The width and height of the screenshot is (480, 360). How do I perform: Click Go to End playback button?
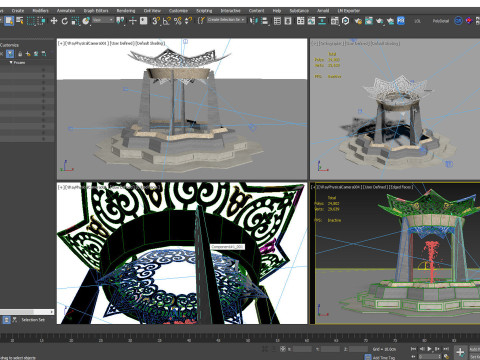[446, 349]
